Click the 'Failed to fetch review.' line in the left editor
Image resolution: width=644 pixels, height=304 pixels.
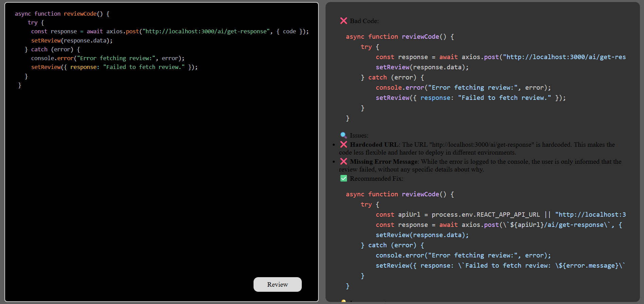[x=114, y=67]
